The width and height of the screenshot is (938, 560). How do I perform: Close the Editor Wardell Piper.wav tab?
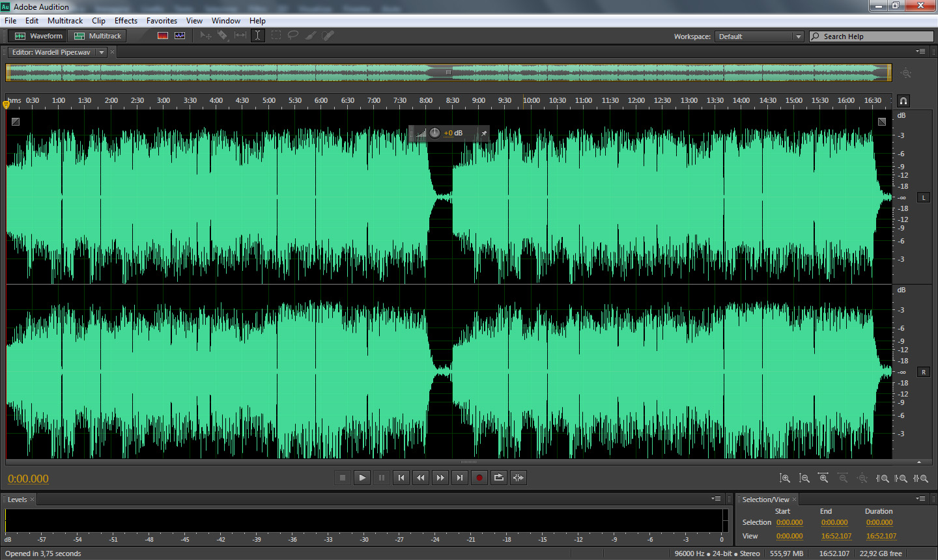112,52
